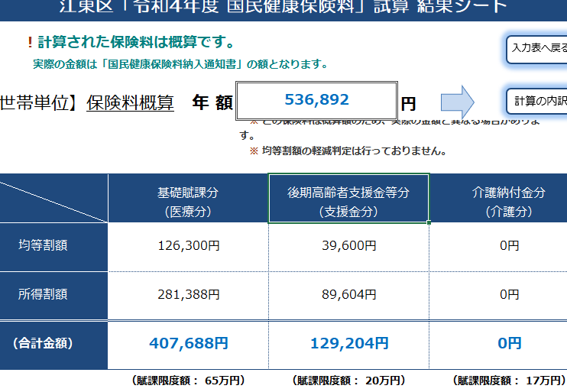Click the blue right-pointing arrow shape

click(x=458, y=101)
